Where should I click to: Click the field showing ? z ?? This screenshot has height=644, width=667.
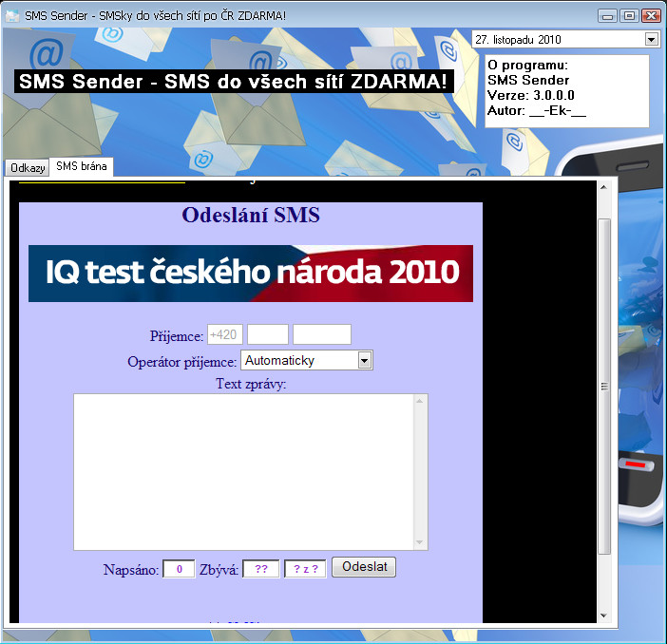[x=305, y=569]
